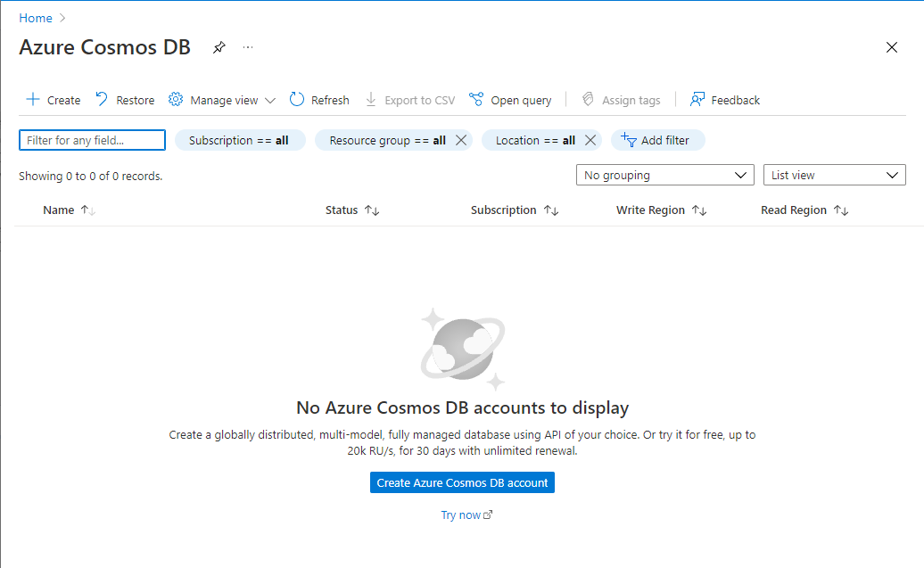Click the Restore toolbar button
This screenshot has height=568, width=924.
pos(125,100)
